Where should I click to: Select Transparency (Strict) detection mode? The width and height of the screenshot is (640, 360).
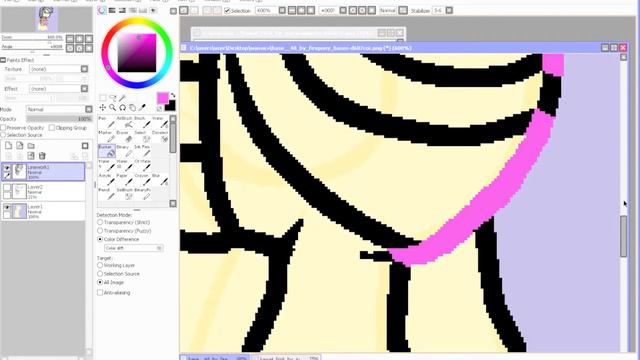point(100,222)
